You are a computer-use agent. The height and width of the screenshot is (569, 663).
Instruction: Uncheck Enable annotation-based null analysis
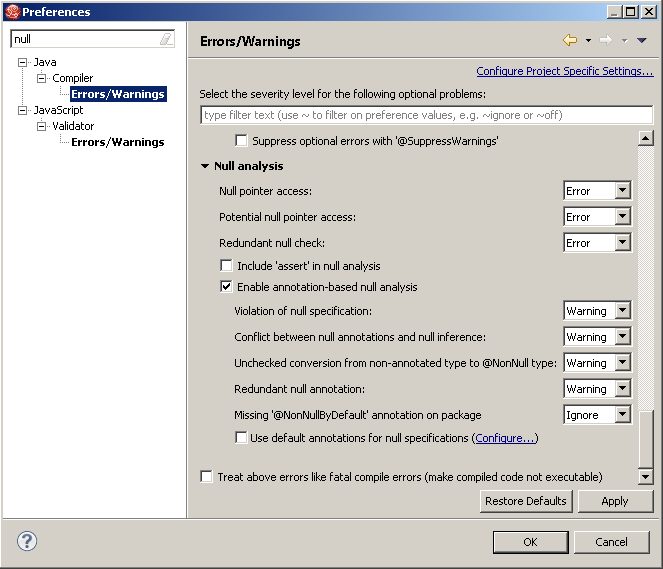tap(226, 287)
